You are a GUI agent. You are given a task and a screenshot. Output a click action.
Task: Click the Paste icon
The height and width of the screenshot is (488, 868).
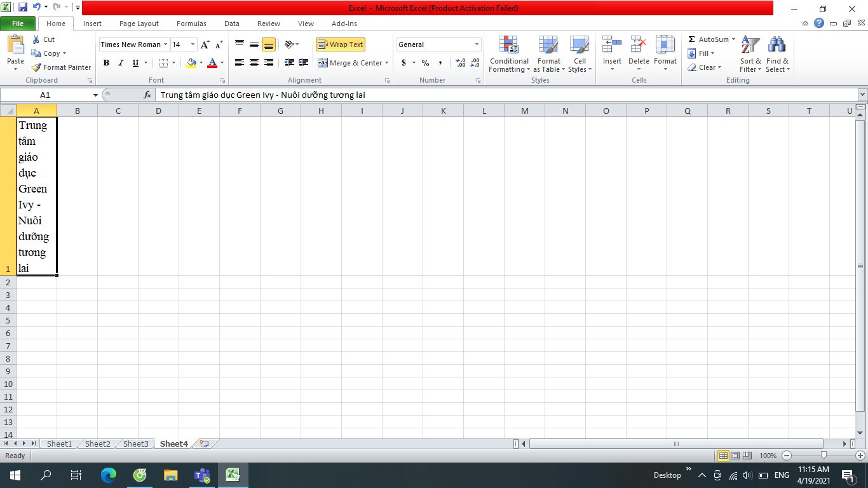(x=15, y=45)
